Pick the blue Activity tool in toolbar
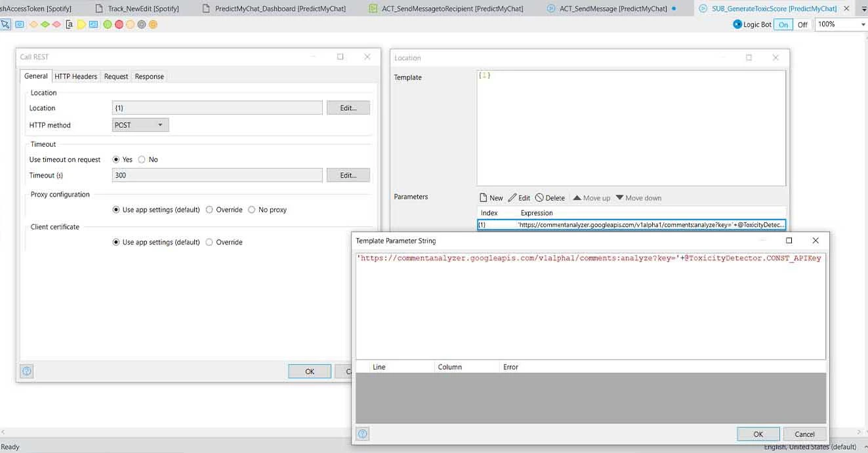868x453 pixels. 19,24
